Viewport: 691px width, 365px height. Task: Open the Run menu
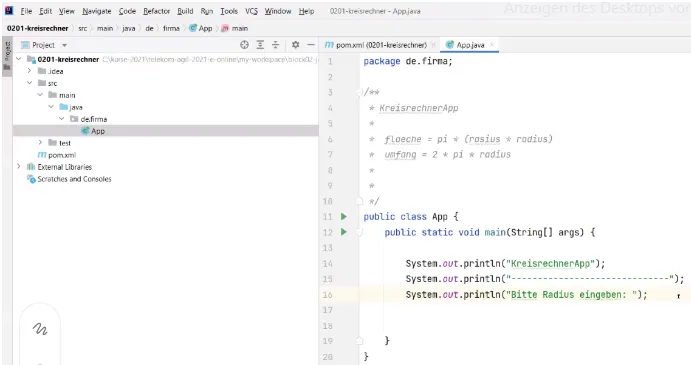click(x=207, y=11)
